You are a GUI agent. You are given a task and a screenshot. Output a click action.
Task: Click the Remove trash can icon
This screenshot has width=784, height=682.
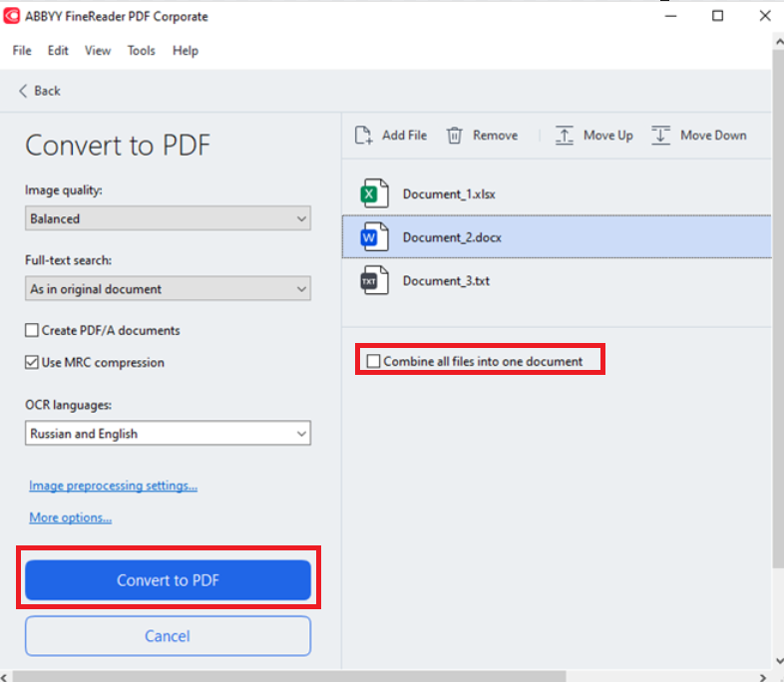pyautogui.click(x=454, y=136)
